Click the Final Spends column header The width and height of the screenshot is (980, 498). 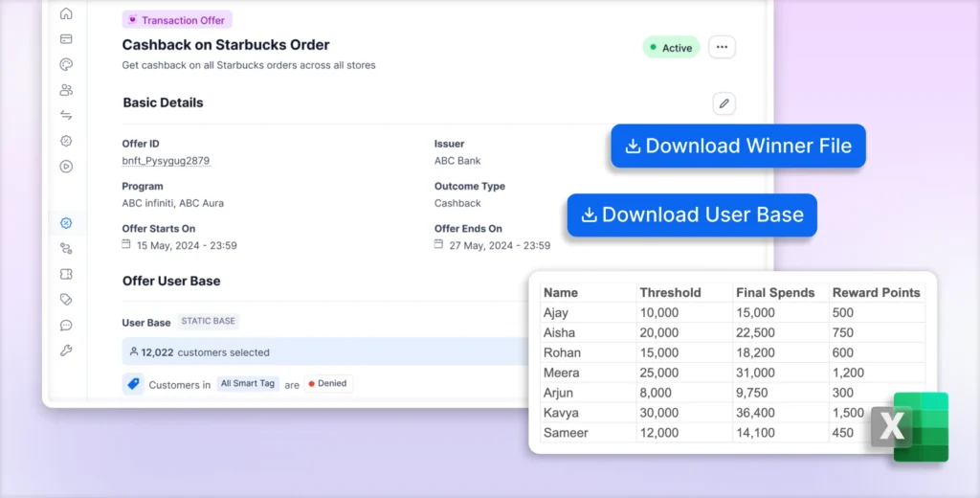(781, 292)
